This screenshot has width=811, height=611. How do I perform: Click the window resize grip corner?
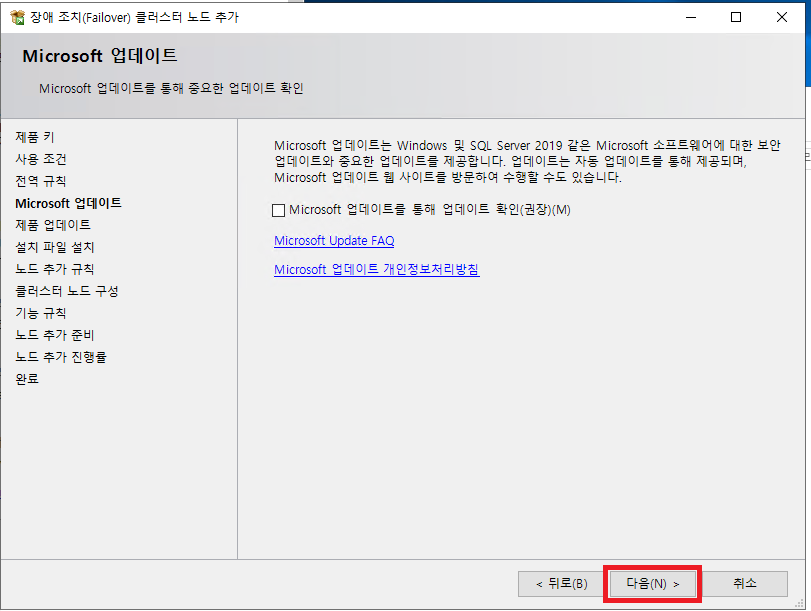point(799,603)
